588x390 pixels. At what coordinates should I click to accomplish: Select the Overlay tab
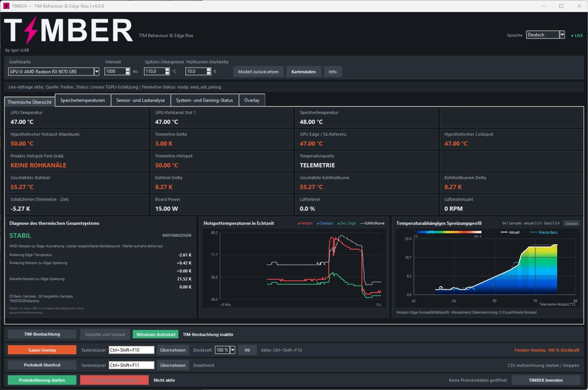pyautogui.click(x=252, y=100)
